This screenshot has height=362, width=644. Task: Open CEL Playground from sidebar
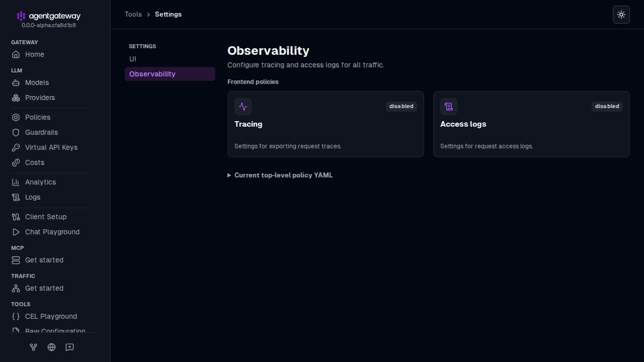[x=51, y=316]
